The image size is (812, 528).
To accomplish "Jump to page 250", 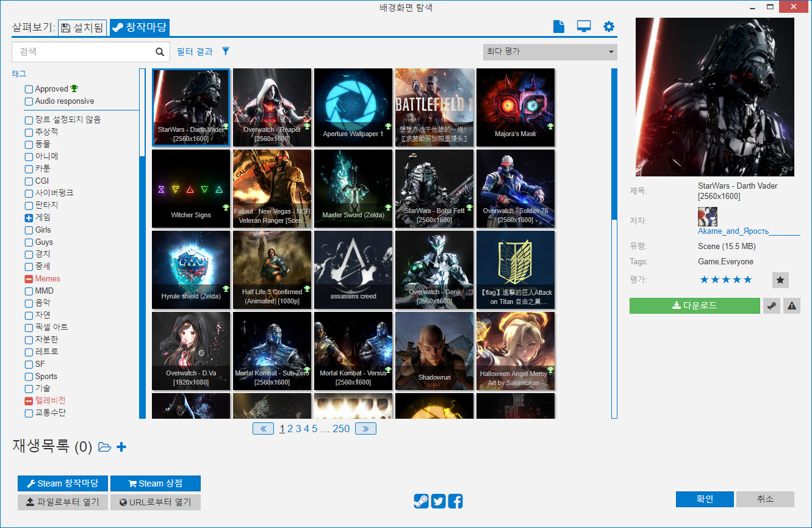I will pos(341,429).
